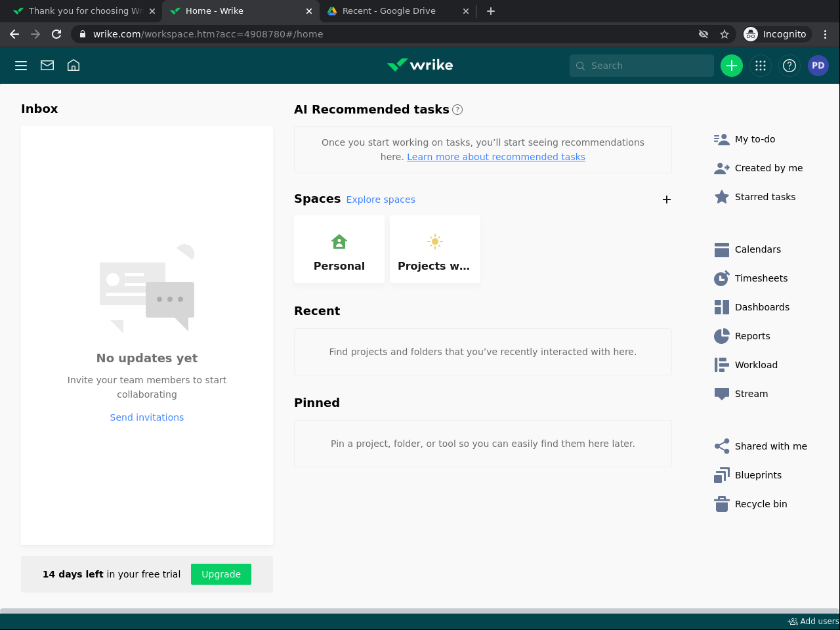Click the Workload icon
Image resolution: width=840 pixels, height=630 pixels.
click(x=722, y=365)
